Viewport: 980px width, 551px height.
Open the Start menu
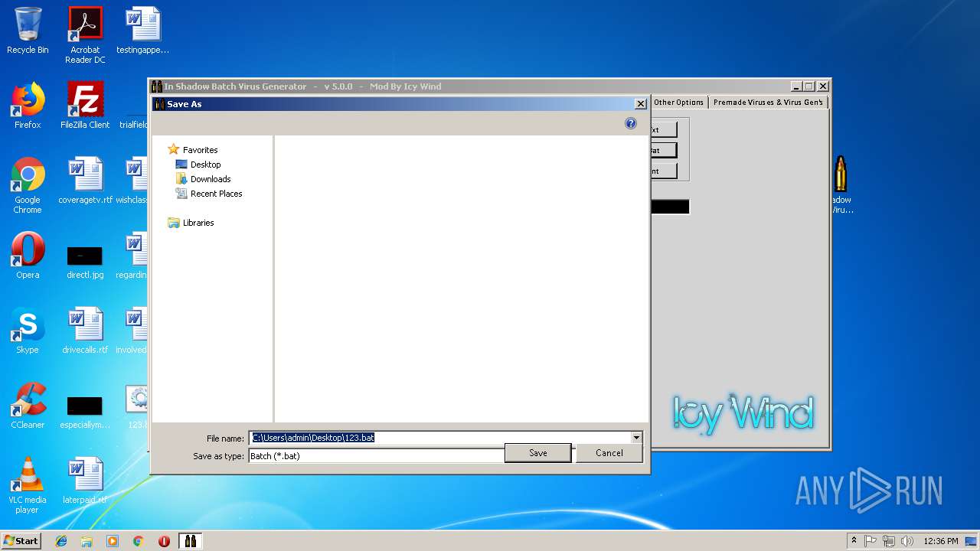(x=21, y=540)
